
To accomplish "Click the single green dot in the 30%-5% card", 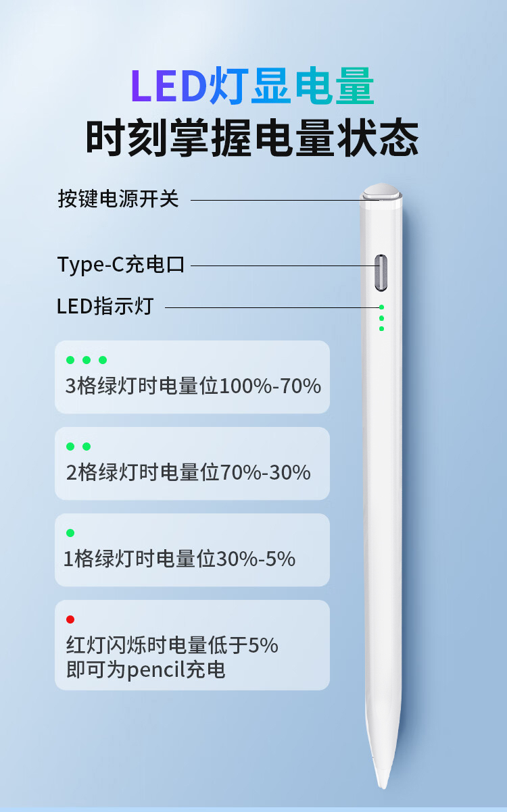I will (x=70, y=533).
